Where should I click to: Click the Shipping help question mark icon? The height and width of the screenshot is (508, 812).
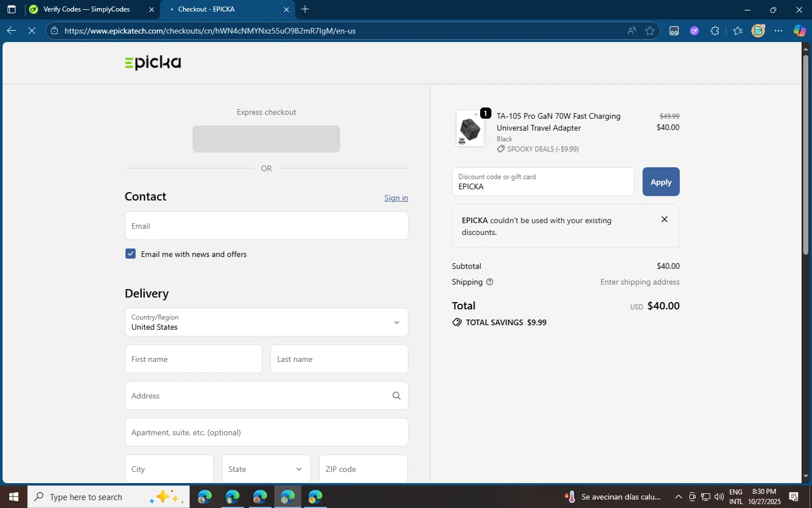(490, 282)
